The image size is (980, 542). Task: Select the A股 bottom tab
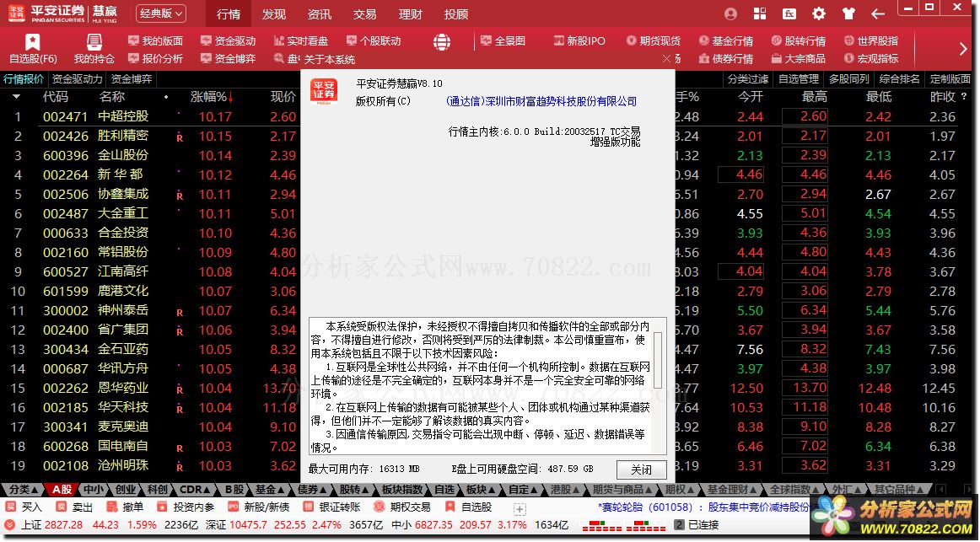tap(62, 490)
